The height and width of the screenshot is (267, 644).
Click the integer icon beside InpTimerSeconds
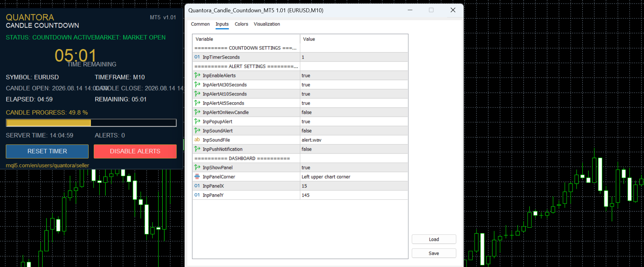(x=197, y=57)
